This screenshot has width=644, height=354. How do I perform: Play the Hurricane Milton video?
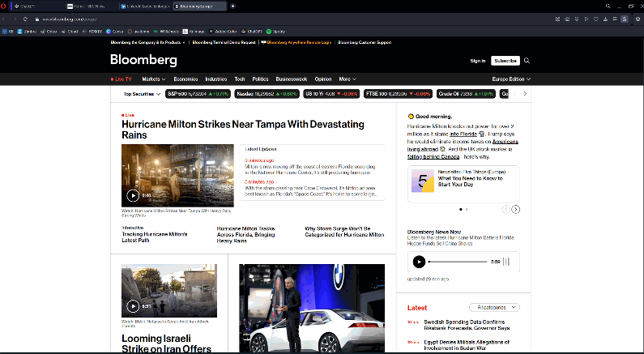point(133,195)
